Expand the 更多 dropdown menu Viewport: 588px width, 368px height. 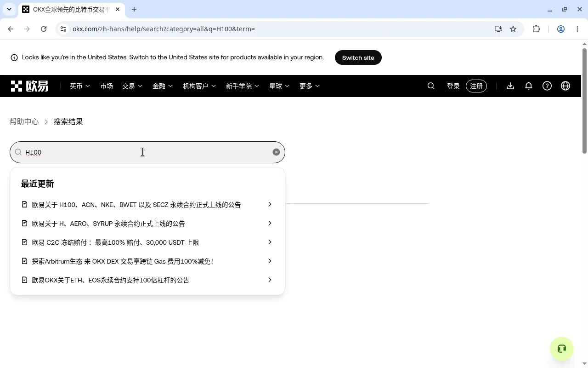(x=310, y=86)
